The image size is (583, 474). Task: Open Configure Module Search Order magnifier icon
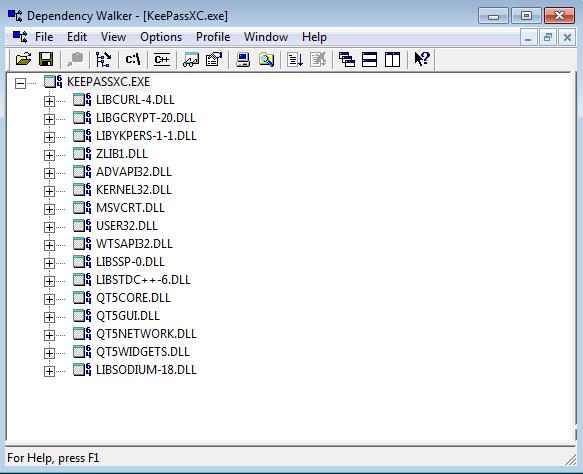point(266,59)
